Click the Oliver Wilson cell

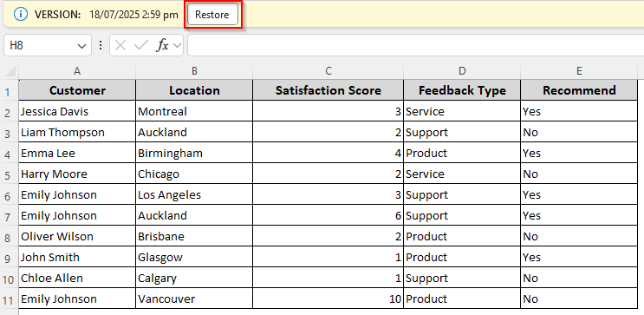(x=77, y=236)
